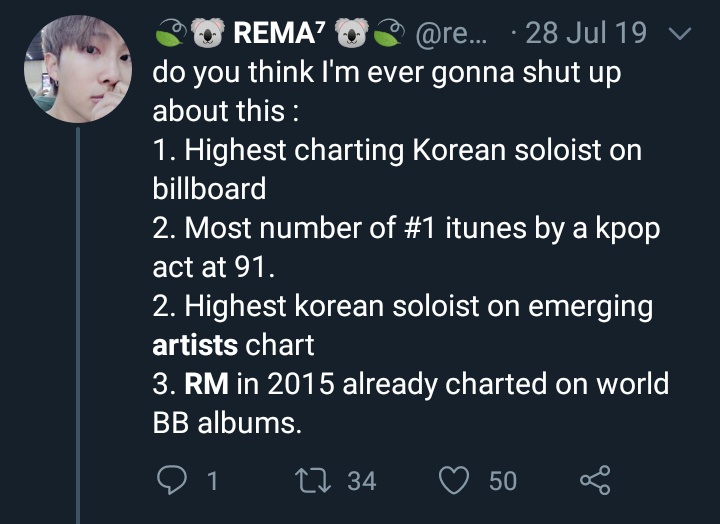The width and height of the screenshot is (720, 524).
Task: Click the leaf emoji after the REMA name
Action: point(385,32)
